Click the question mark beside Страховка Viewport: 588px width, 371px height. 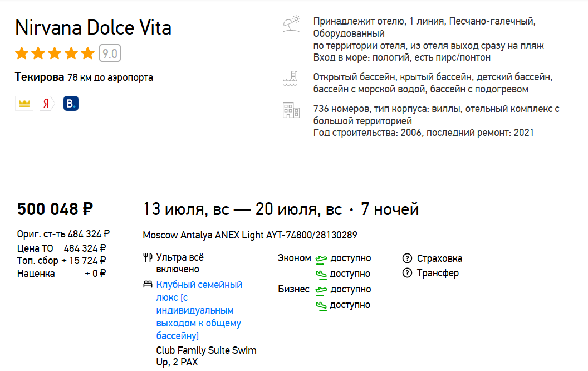[x=408, y=258]
